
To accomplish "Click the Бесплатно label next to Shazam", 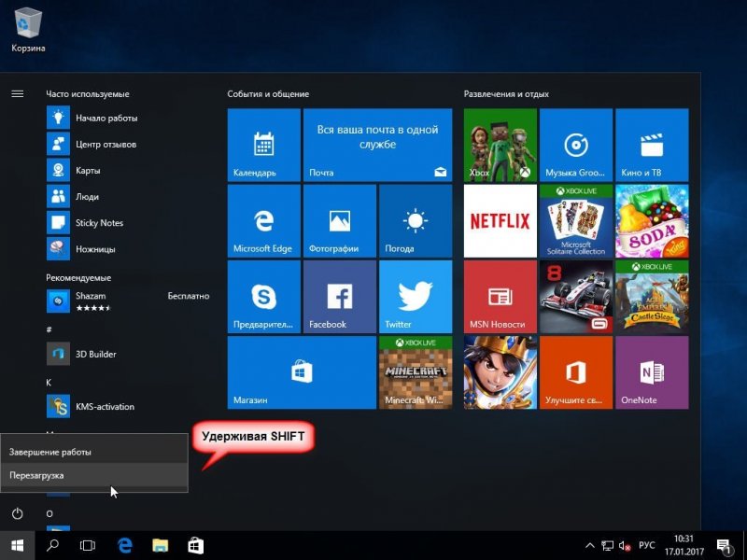I will (x=189, y=296).
